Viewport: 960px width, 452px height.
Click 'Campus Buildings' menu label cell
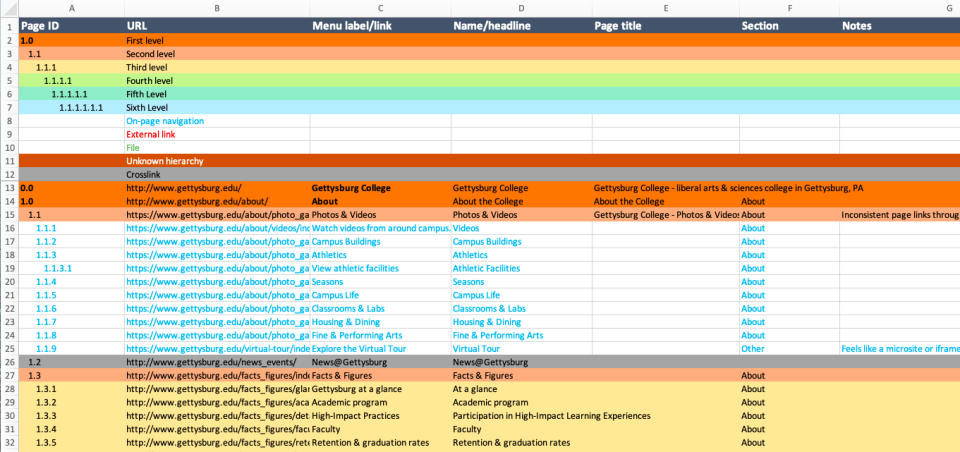pos(381,241)
